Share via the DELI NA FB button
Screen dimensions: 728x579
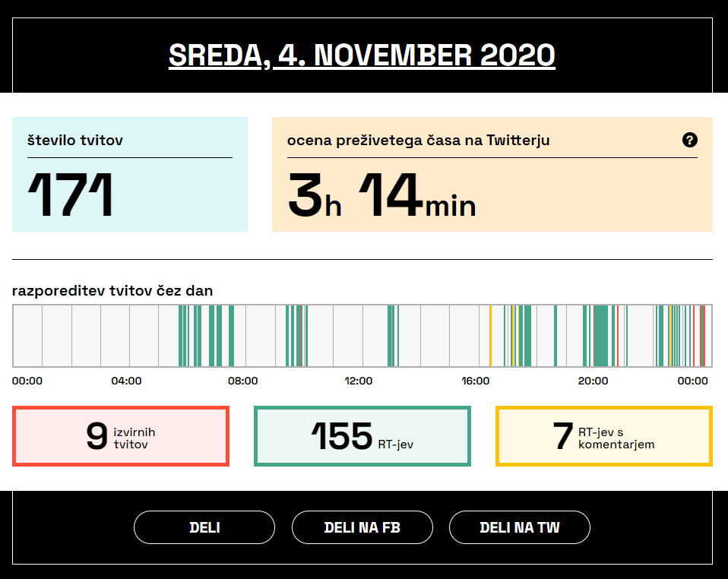362,527
